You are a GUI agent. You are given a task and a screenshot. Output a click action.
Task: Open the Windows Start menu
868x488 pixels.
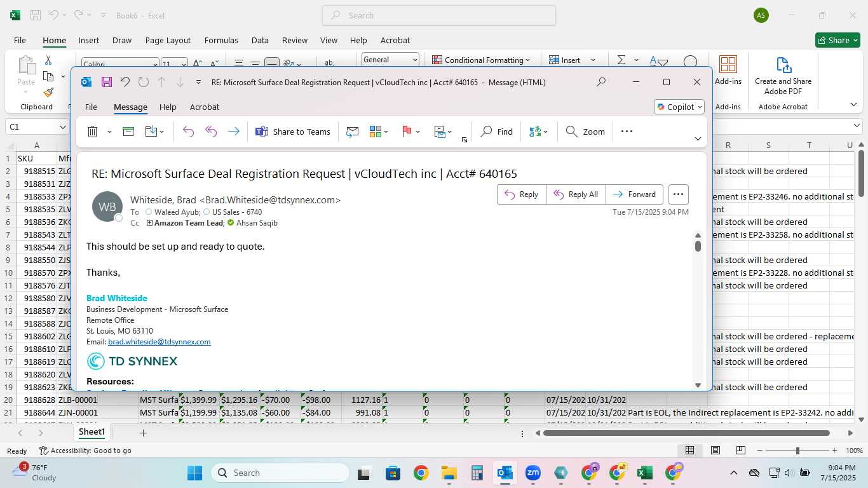coord(194,473)
